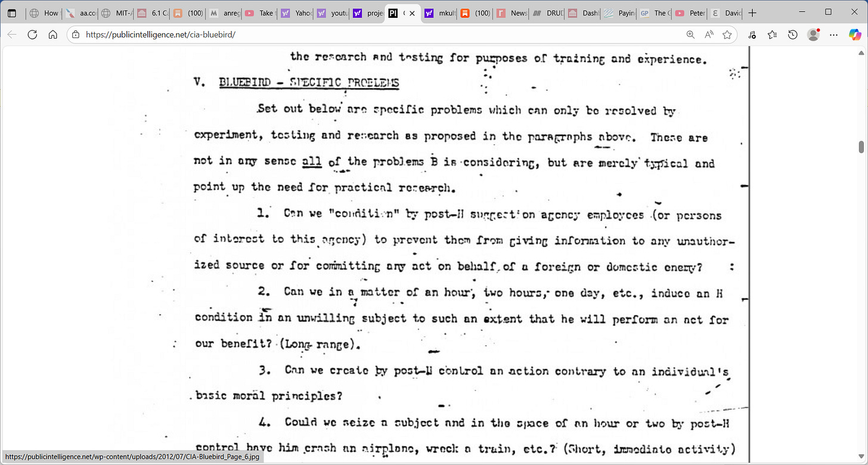The image size is (868, 465).
Task: Open Settings and more menu
Action: coord(835,35)
